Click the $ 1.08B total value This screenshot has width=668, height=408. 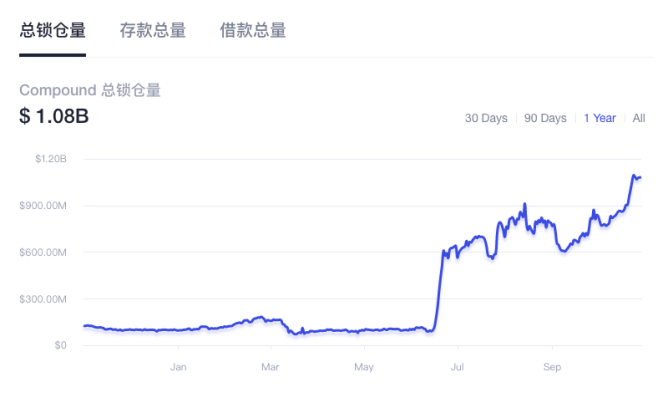[x=54, y=116]
